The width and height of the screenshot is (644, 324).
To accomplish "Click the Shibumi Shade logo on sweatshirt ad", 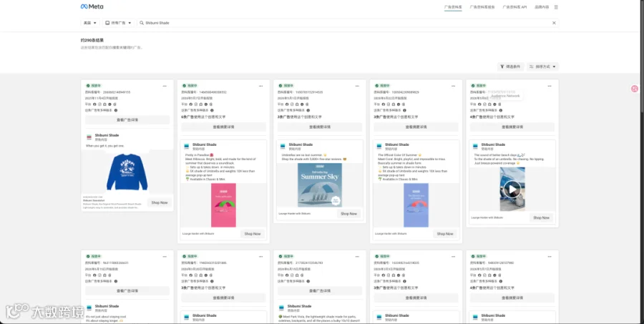I will pos(89,137).
